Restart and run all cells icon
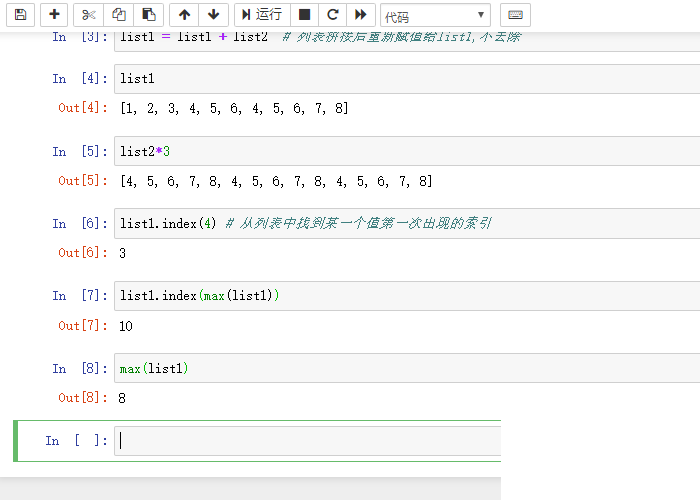This screenshot has height=500, width=700. pyautogui.click(x=361, y=15)
